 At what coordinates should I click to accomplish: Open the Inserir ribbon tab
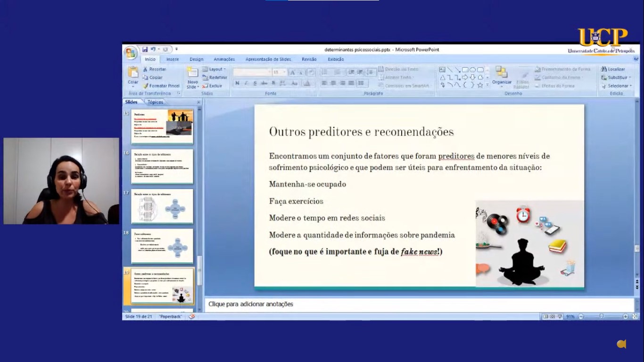pos(173,59)
